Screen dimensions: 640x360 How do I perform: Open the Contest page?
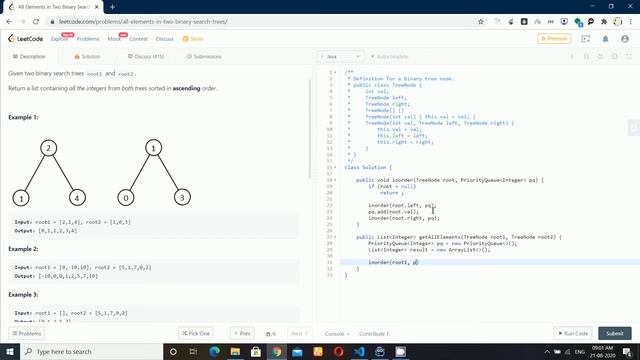pyautogui.click(x=138, y=39)
